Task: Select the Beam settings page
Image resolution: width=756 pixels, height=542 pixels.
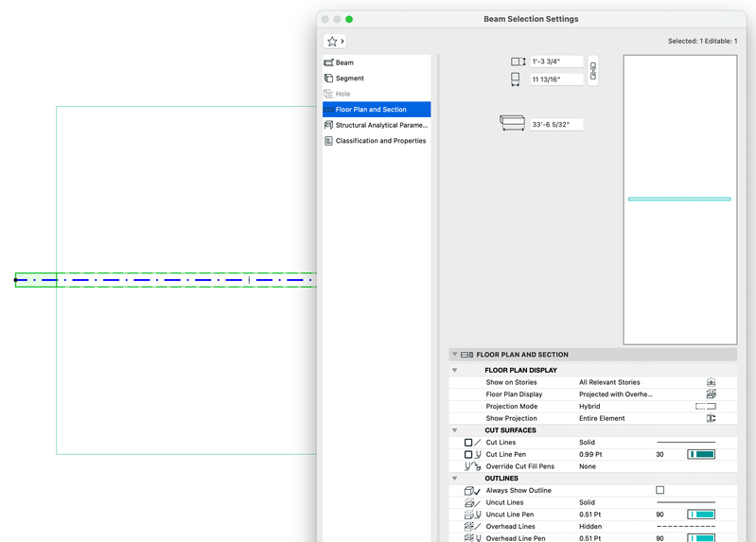Action: click(377, 62)
